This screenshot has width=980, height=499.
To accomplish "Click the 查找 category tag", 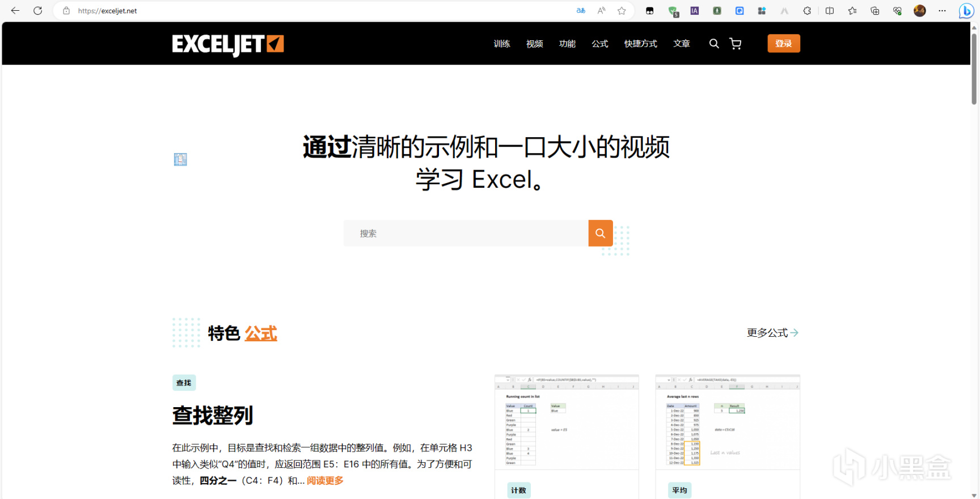I will 184,383.
